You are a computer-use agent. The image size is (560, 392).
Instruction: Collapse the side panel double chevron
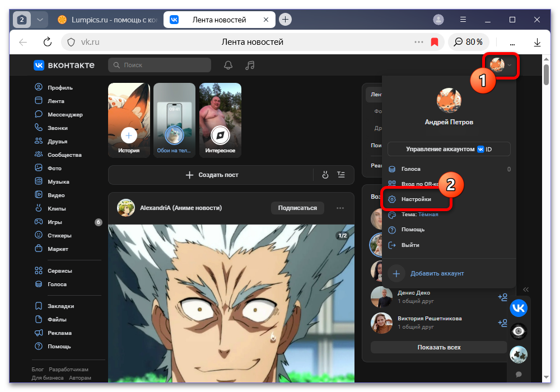(x=526, y=290)
